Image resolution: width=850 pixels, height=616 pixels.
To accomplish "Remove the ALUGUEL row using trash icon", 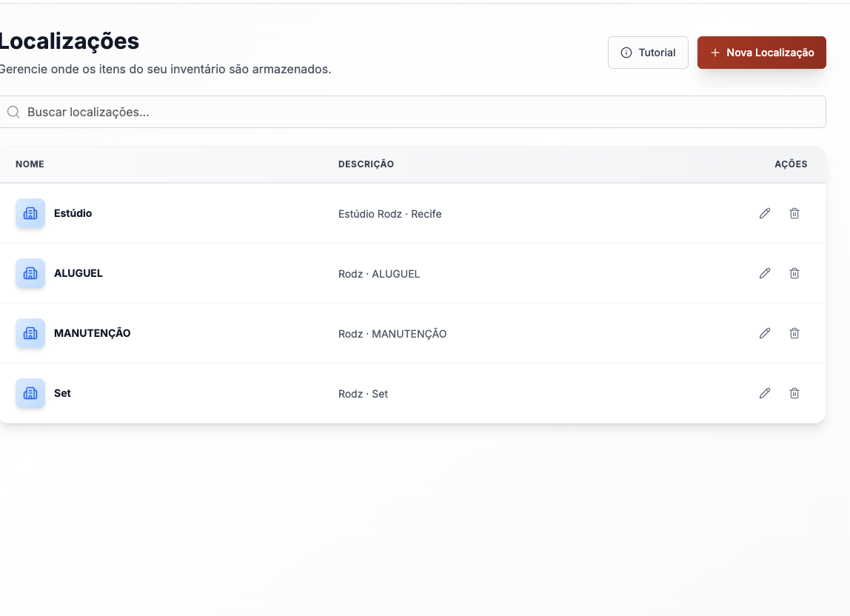I will [x=794, y=273].
